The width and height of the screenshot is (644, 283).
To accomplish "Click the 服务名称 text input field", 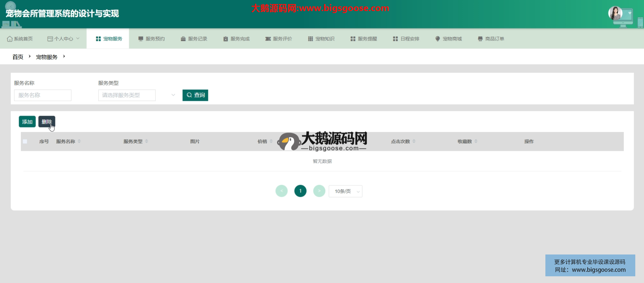I will [43, 95].
